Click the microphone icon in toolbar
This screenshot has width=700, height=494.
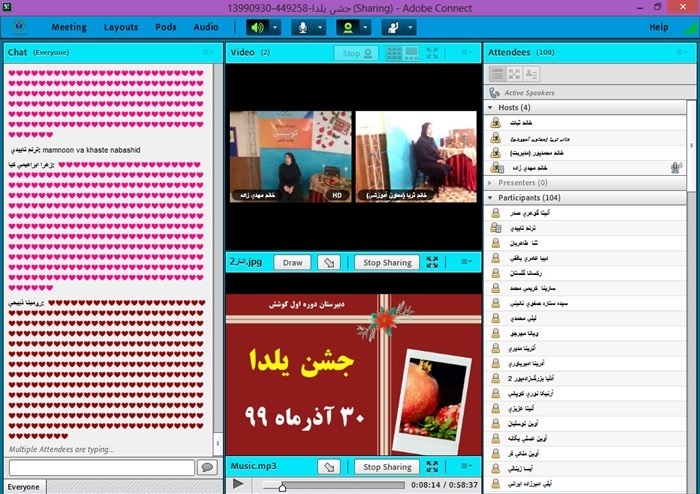[304, 27]
